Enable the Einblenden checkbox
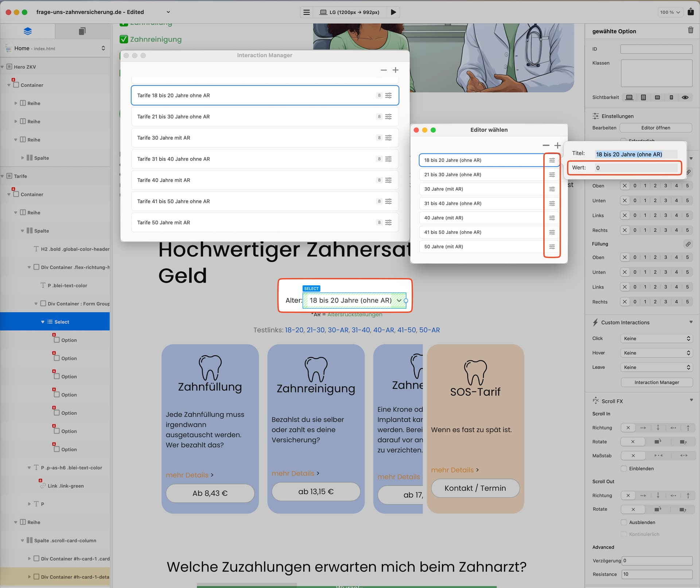The image size is (700, 588). point(624,469)
